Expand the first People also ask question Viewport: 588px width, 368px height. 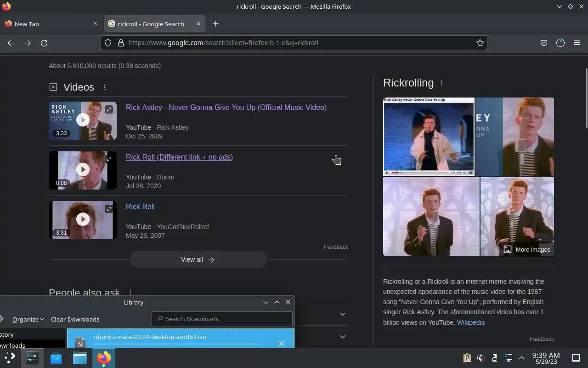(342, 314)
